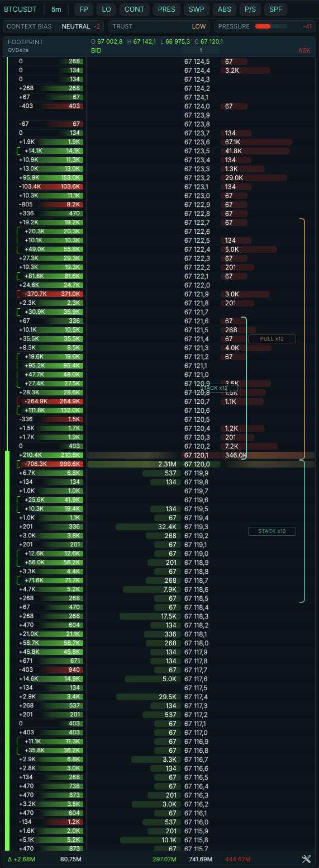Click the red PRESSURE gauge bar
Screen dimensions: 319x868
pyautogui.click(x=271, y=26)
